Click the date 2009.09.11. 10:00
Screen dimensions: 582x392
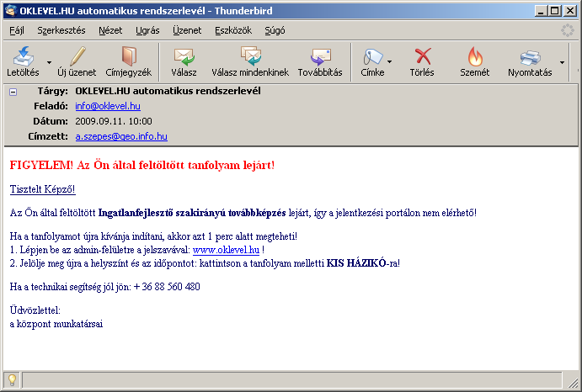point(114,121)
